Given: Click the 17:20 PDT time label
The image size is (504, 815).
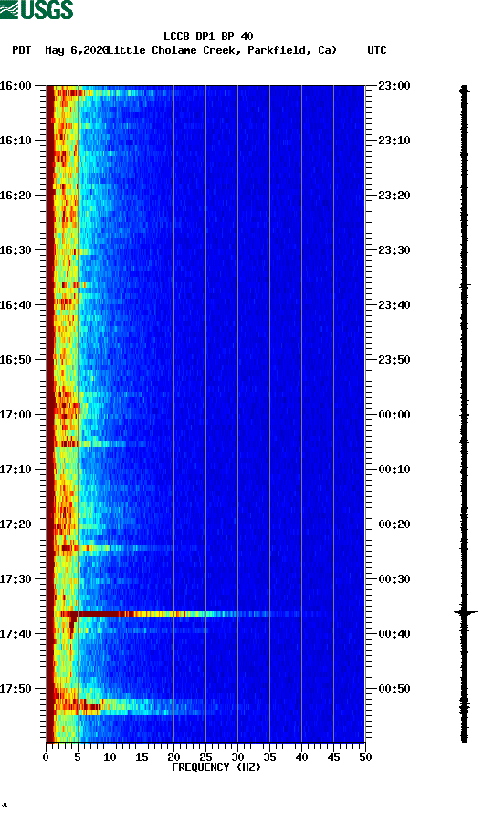Looking at the screenshot, I should click(16, 524).
